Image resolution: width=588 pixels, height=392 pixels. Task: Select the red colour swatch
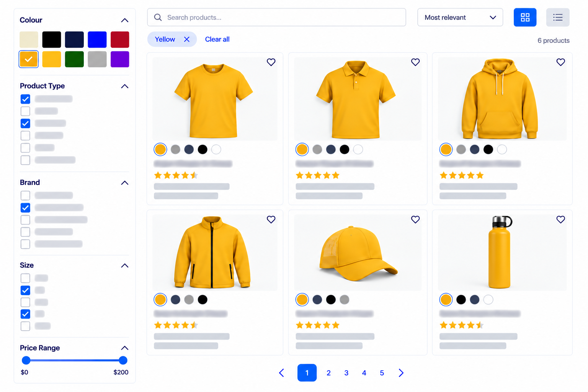[120, 40]
